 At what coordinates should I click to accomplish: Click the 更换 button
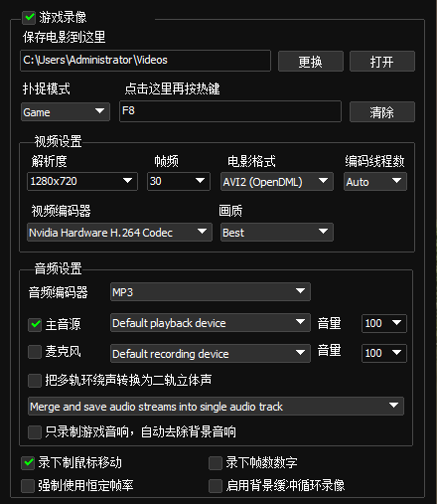(x=311, y=62)
